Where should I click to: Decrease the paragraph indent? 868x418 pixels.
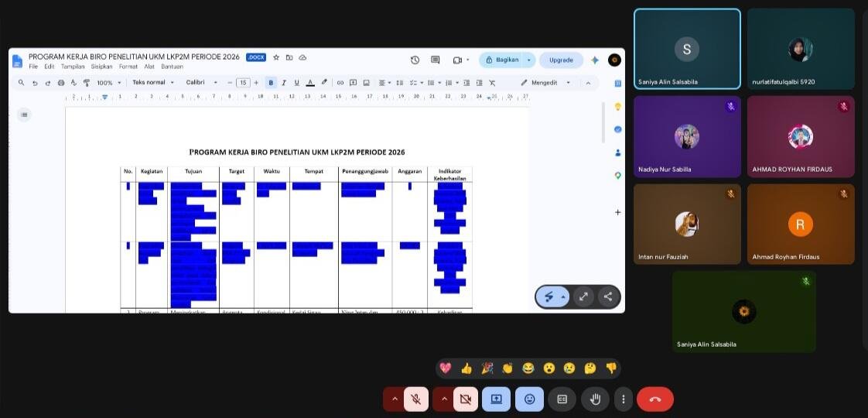(466, 83)
